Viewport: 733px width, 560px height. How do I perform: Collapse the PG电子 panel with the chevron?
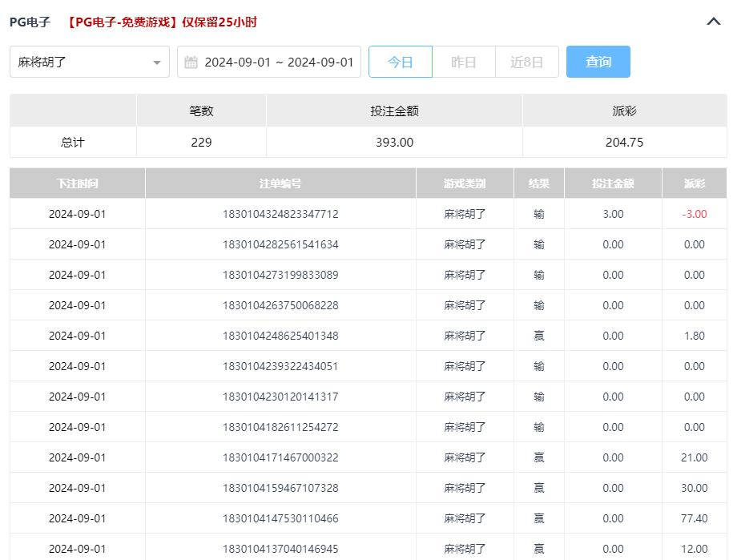[x=714, y=22]
